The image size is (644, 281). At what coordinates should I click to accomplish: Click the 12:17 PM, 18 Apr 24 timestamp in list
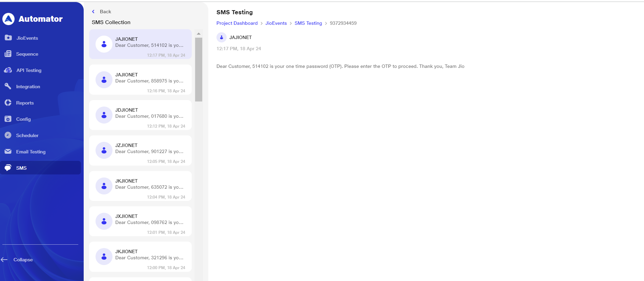click(x=166, y=55)
